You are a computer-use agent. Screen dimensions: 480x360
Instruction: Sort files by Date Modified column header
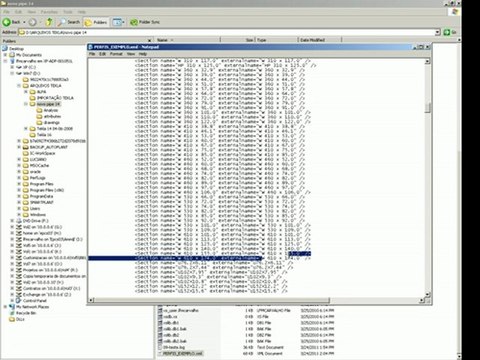(x=320, y=40)
